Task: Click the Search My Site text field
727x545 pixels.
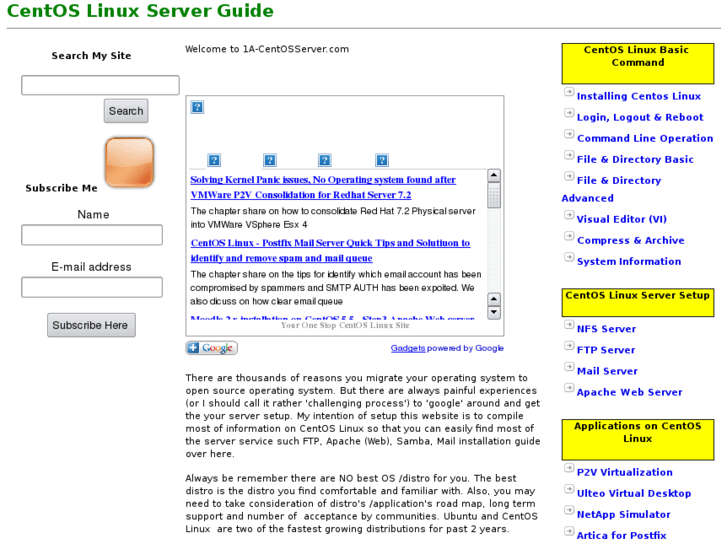Action: (x=100, y=85)
